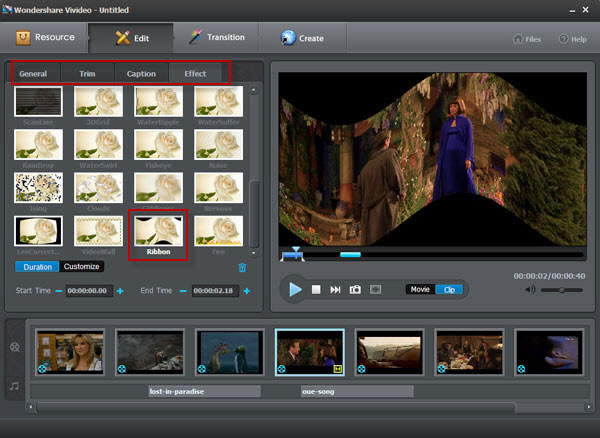Screen dimensions: 600x438
Task: Switch to Customize mode
Action: coord(82,267)
